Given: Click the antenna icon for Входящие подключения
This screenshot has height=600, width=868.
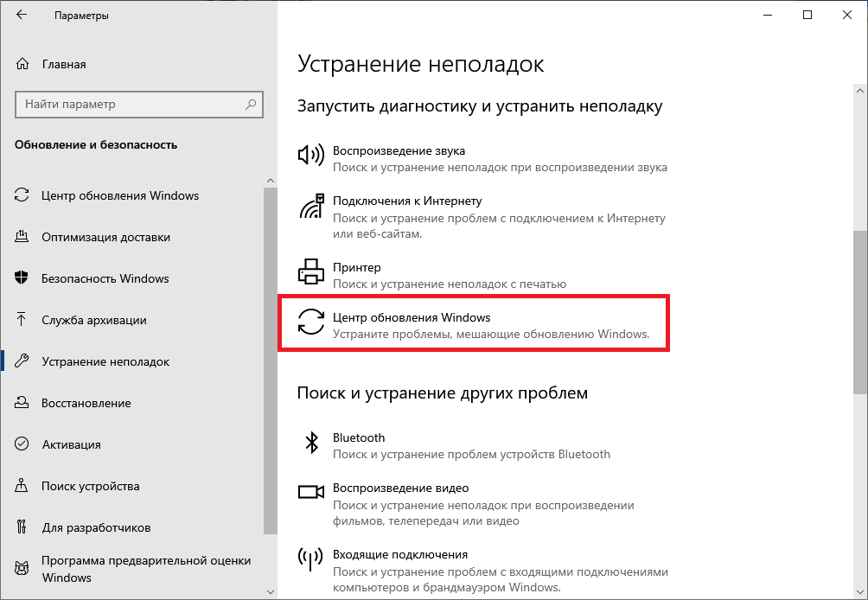Looking at the screenshot, I should coord(310,559).
